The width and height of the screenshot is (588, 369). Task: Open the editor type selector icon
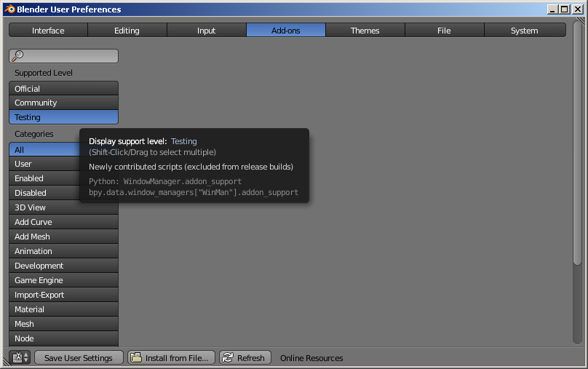point(20,358)
